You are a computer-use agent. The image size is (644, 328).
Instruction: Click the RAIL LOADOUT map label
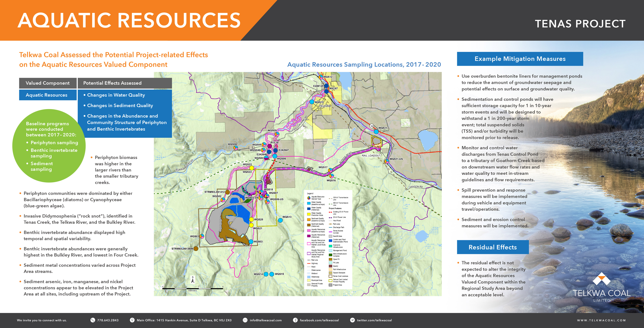(x=371, y=155)
